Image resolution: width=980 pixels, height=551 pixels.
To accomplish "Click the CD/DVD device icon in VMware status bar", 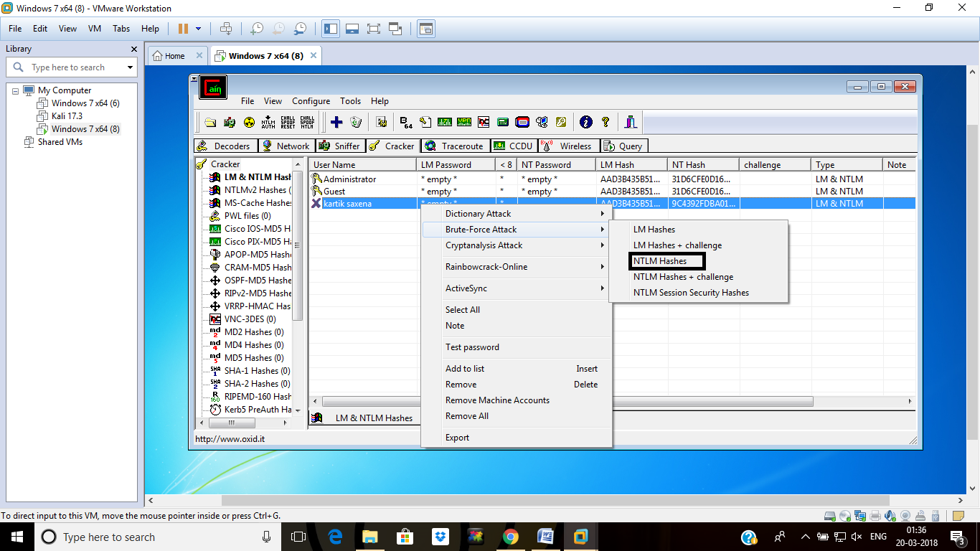I will click(844, 515).
